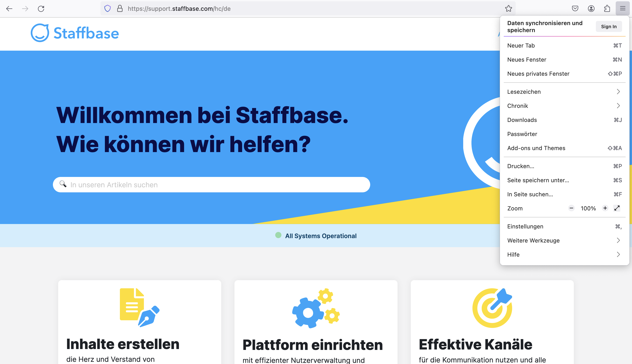Open the extensions puzzle icon

607,9
